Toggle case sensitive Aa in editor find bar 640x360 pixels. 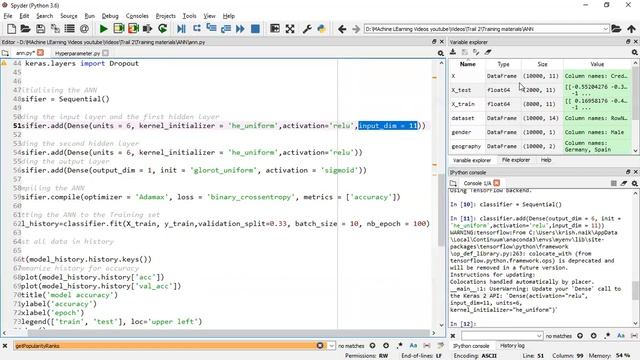413,346
